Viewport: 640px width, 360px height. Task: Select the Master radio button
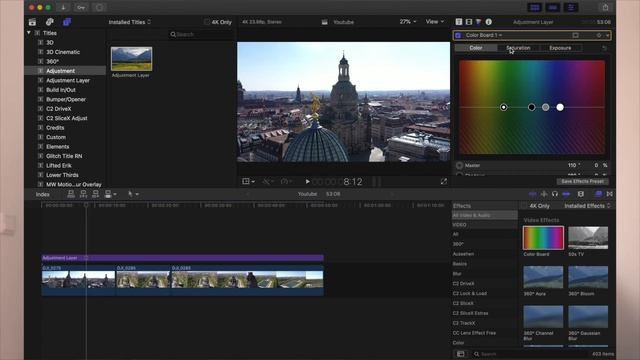(x=460, y=165)
